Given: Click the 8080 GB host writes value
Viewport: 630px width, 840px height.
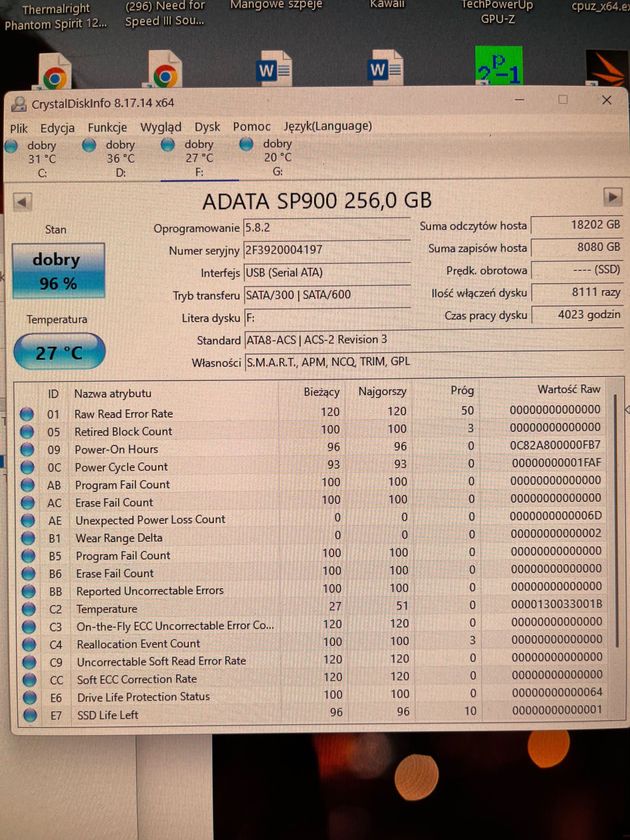Looking at the screenshot, I should coord(577,247).
